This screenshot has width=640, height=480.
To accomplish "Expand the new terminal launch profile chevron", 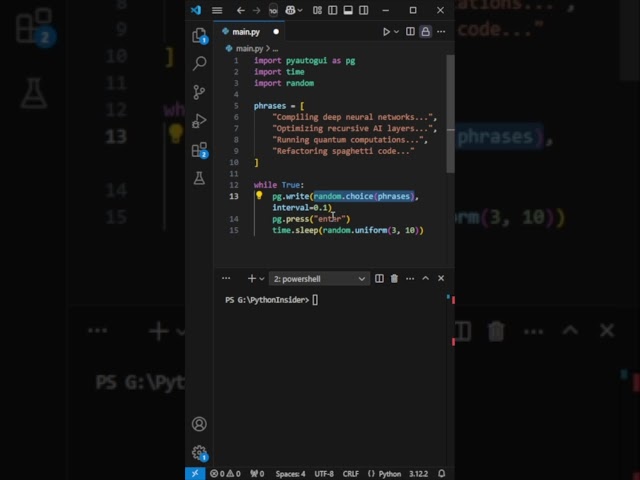I will [262, 279].
